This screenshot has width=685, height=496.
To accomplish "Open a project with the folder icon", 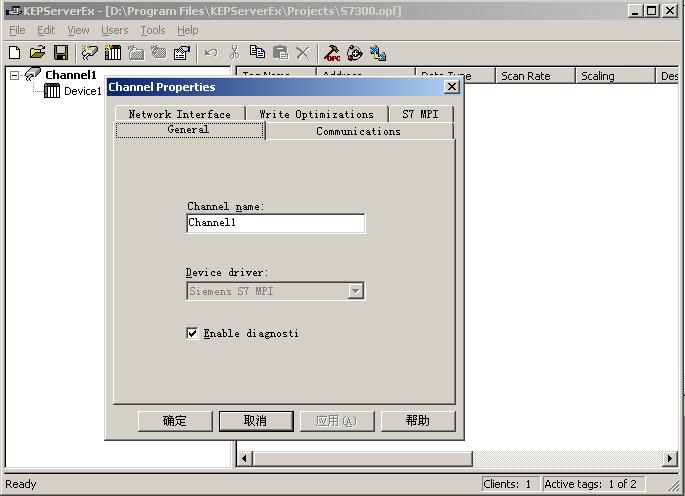I will 38,53.
